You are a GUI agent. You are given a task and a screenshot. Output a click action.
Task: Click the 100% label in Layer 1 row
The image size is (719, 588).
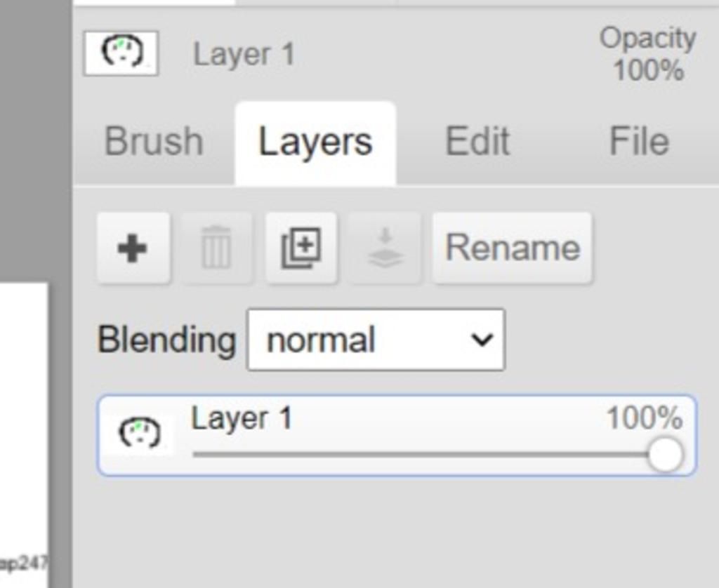[x=645, y=418]
